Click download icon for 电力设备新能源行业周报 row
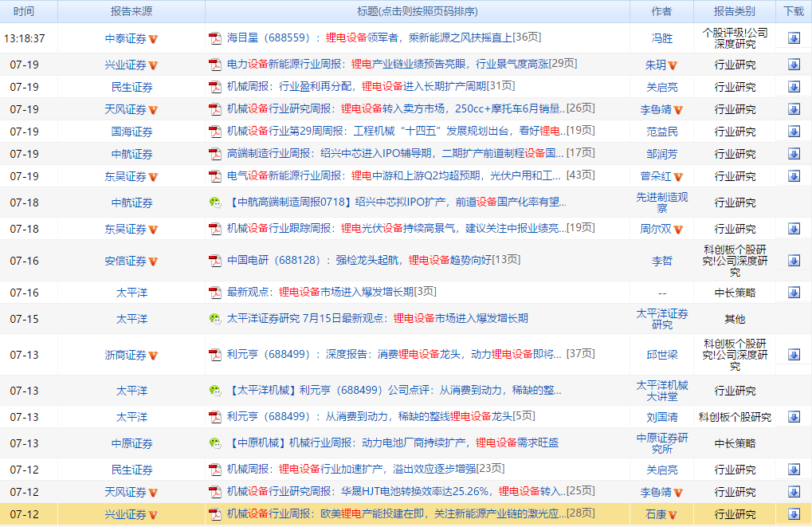Screen dimensions: 812x527 (794, 65)
